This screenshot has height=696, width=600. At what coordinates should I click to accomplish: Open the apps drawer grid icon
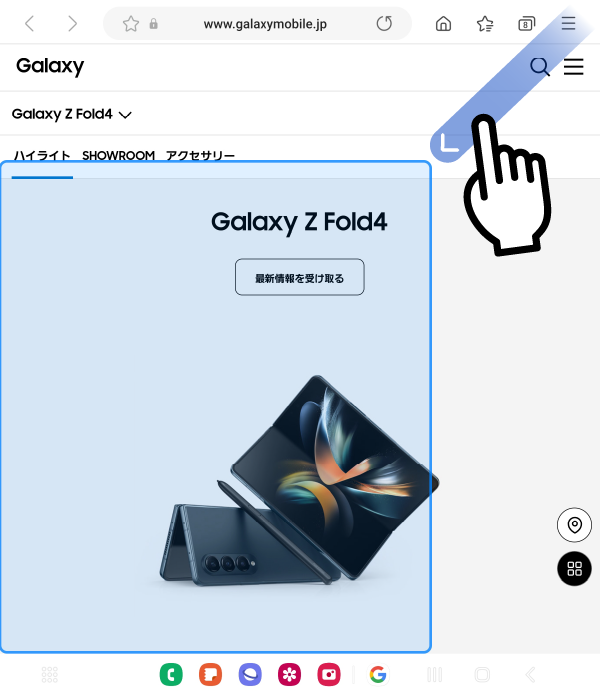pos(50,675)
